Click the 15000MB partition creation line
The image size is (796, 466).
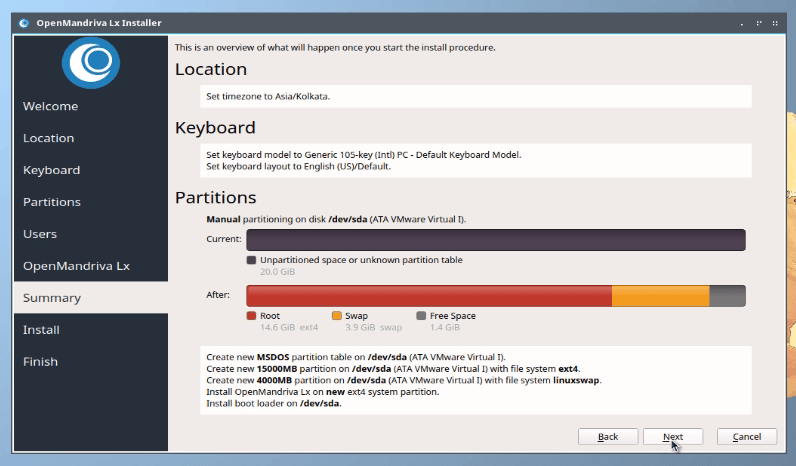coord(393,369)
